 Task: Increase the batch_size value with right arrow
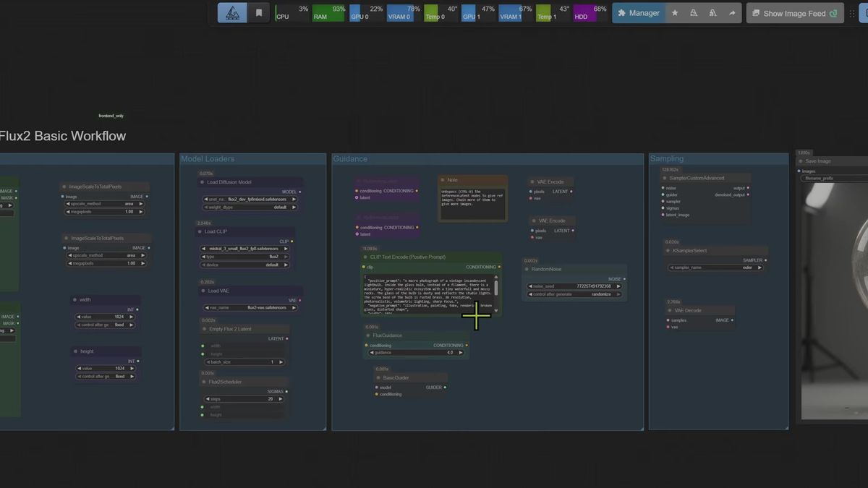tap(281, 361)
